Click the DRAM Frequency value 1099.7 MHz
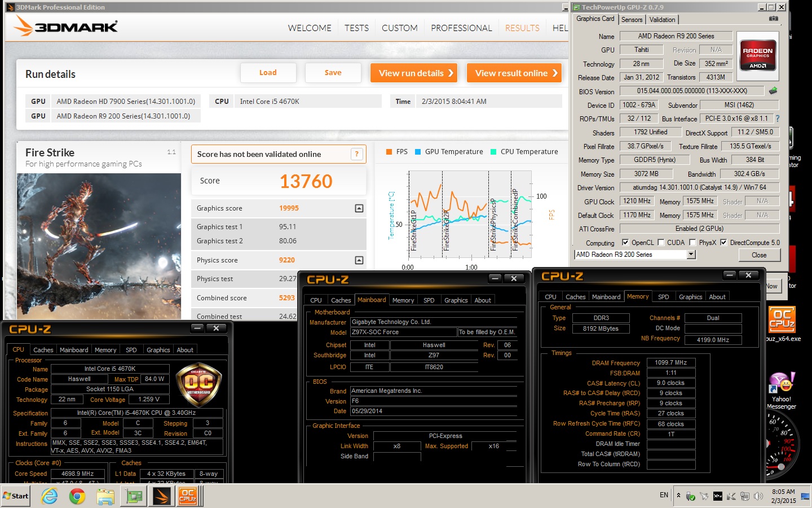 click(671, 363)
